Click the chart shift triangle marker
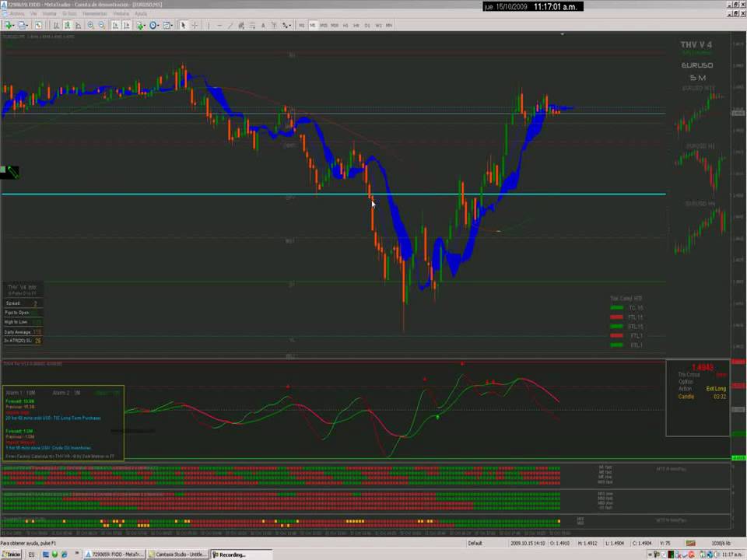Screen dimensions: 747x560 click(x=562, y=34)
